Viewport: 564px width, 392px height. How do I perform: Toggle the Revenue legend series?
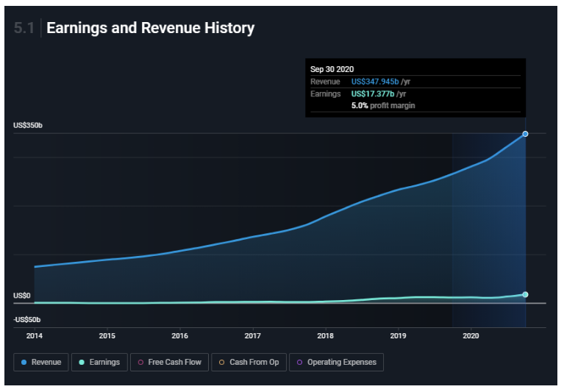click(x=41, y=362)
